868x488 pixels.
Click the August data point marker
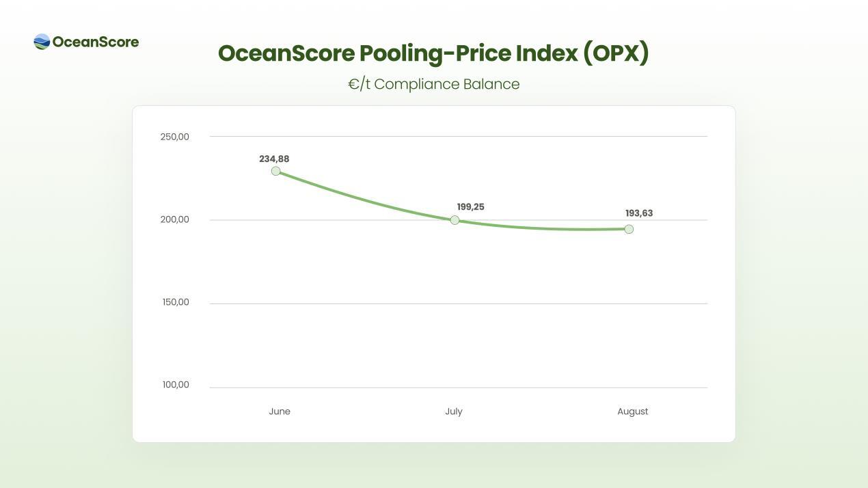tap(629, 229)
